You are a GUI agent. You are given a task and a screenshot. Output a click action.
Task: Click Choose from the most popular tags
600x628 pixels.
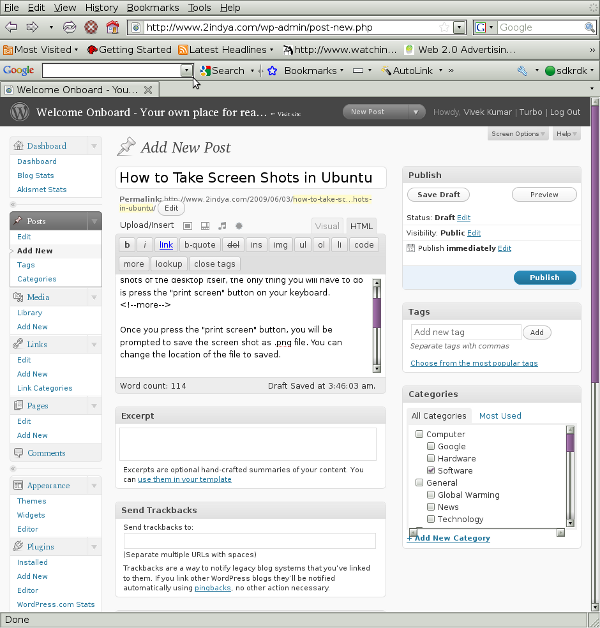click(x=474, y=363)
